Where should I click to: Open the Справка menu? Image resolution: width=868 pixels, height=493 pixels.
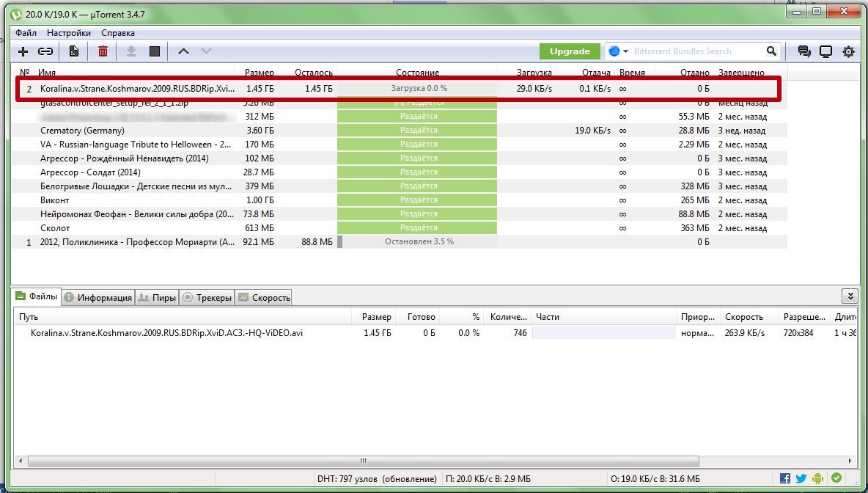click(x=118, y=33)
